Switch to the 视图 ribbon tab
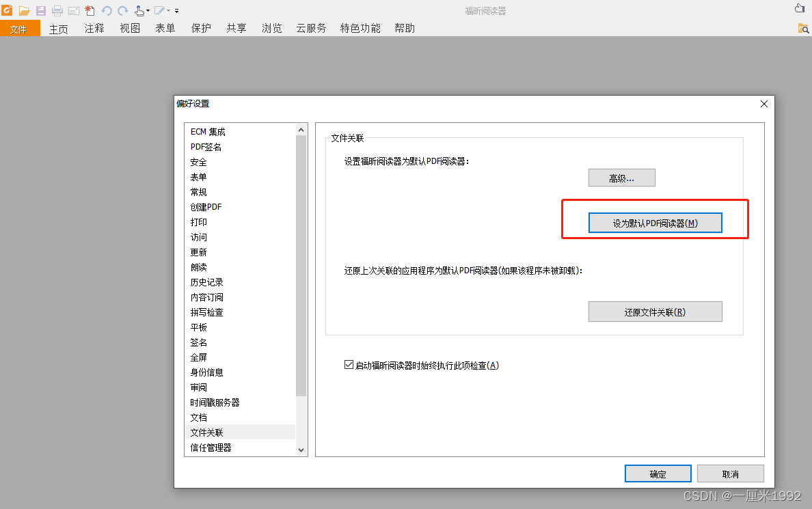 130,29
